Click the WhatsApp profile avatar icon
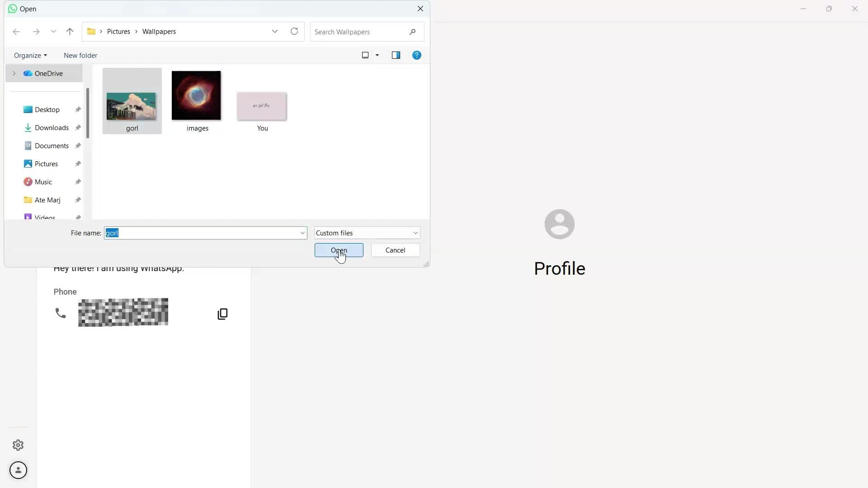 point(18,470)
